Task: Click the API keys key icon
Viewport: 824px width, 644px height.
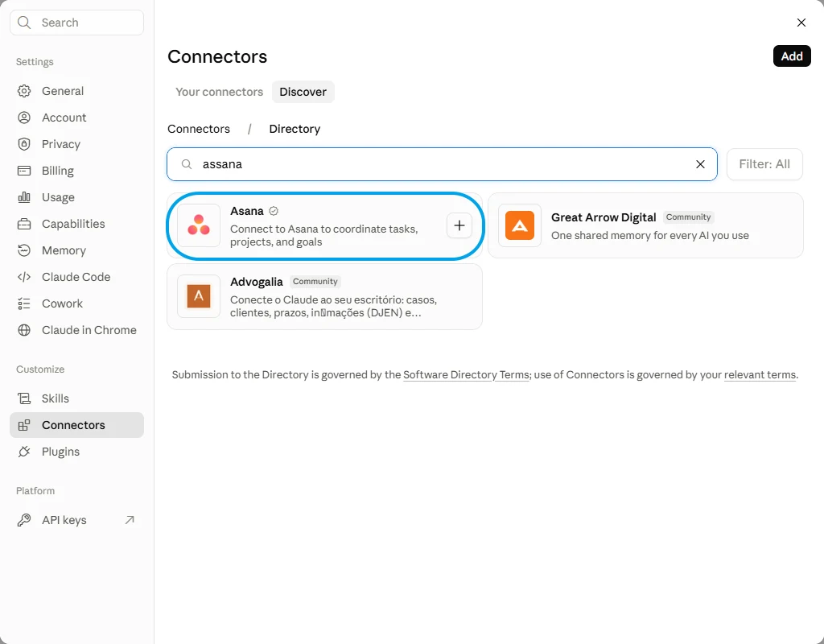Action: coord(24,520)
